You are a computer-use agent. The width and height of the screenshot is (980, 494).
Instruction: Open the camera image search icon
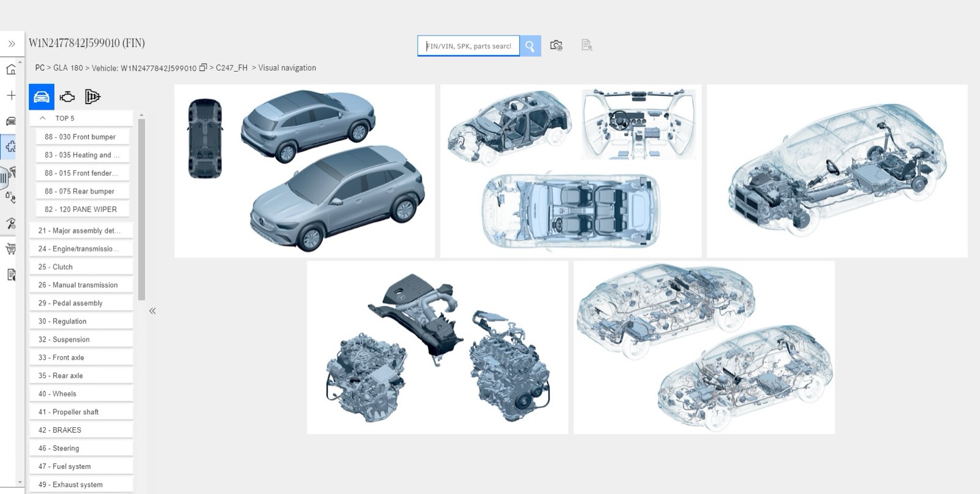coord(556,45)
